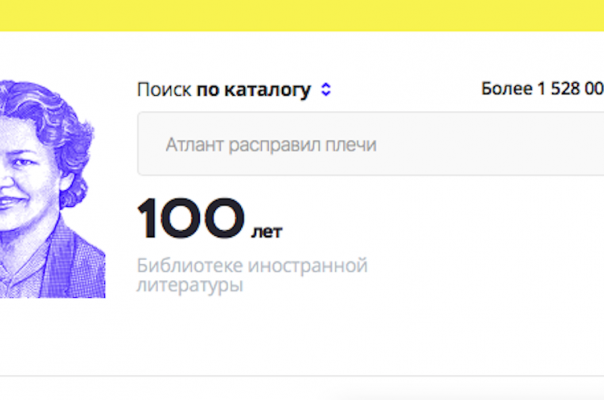Image resolution: width=604 pixels, height=400 pixels.
Task: Open 'Библиотеке иностранной литературы' caption link
Action: point(252,276)
